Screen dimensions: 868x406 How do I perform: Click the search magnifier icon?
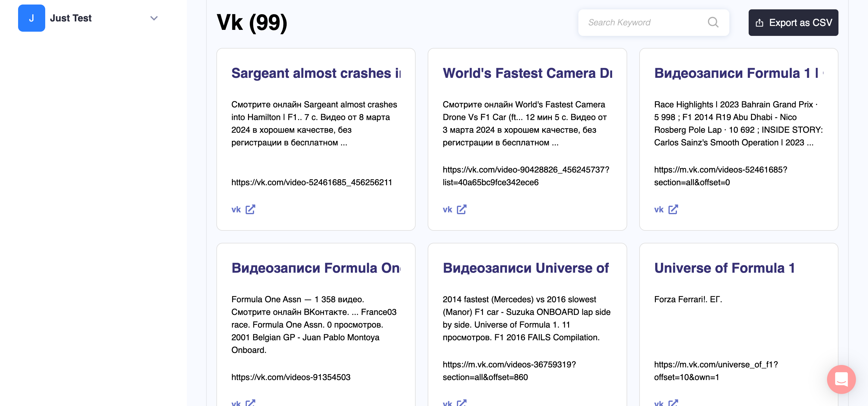(x=713, y=23)
